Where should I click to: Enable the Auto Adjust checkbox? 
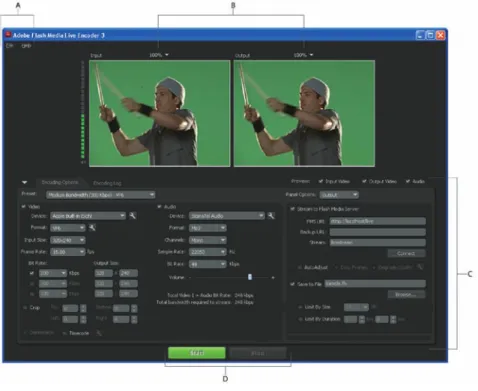point(299,267)
